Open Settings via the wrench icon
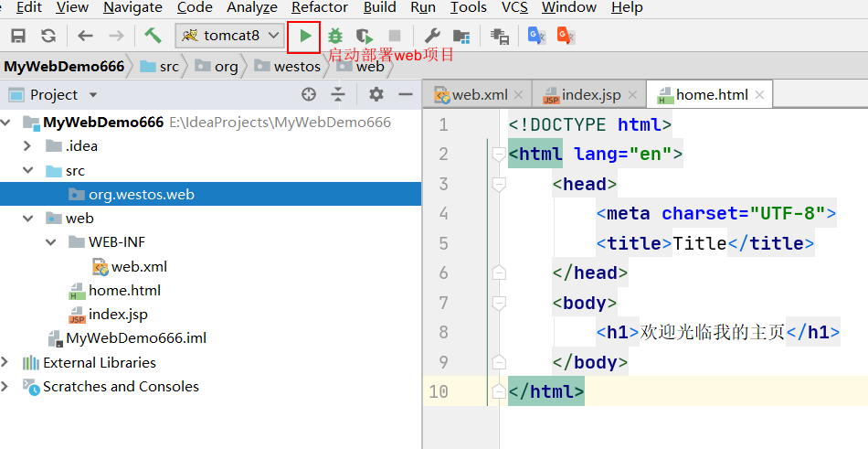868x449 pixels. 432,36
